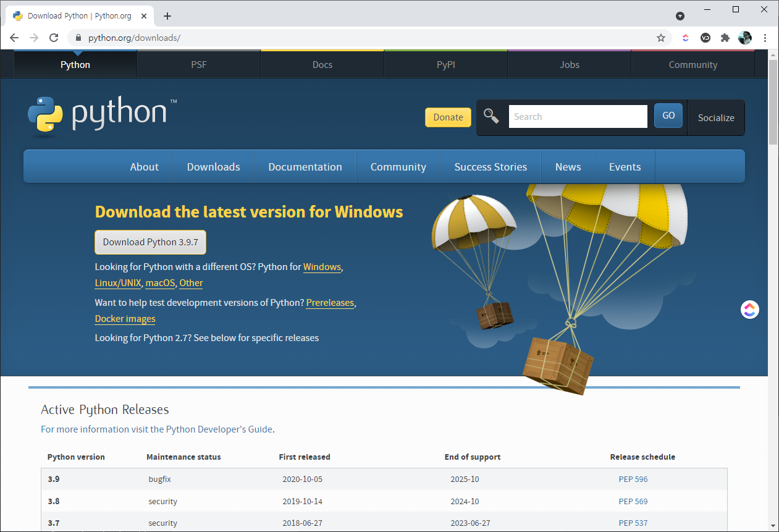
Task: Click the Active Python Releases heading
Action: coord(105,410)
